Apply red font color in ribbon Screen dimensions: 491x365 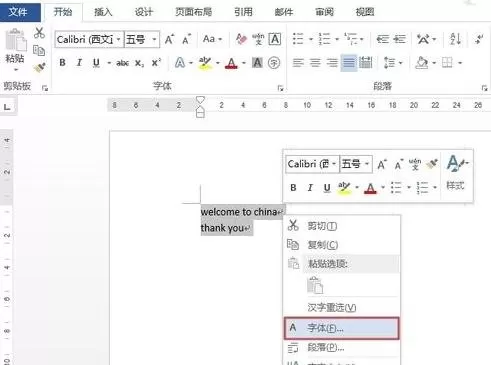[231, 63]
